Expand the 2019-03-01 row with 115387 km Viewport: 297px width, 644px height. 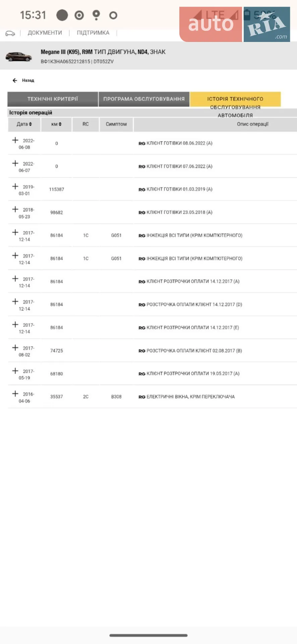(x=15, y=186)
